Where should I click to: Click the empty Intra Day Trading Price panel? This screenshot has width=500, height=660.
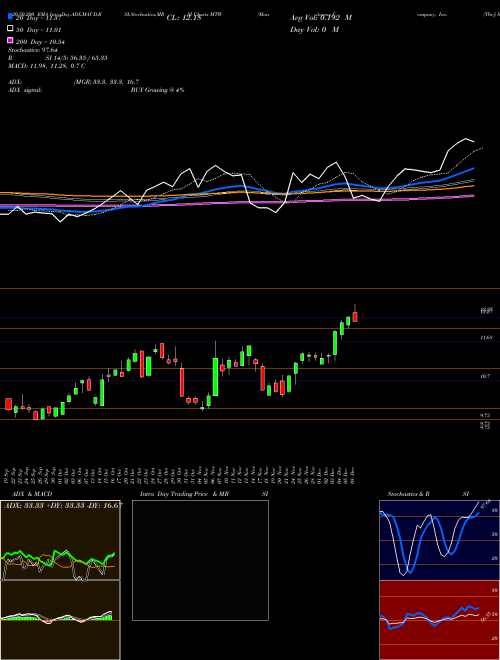pos(200,560)
